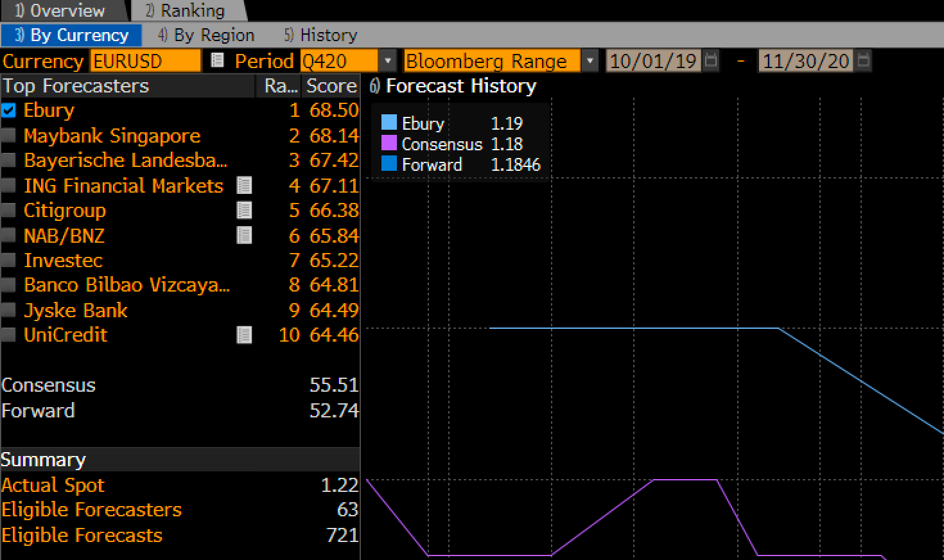Click Eligible Forecasters count 63
Image resolution: width=944 pixels, height=560 pixels.
[347, 509]
